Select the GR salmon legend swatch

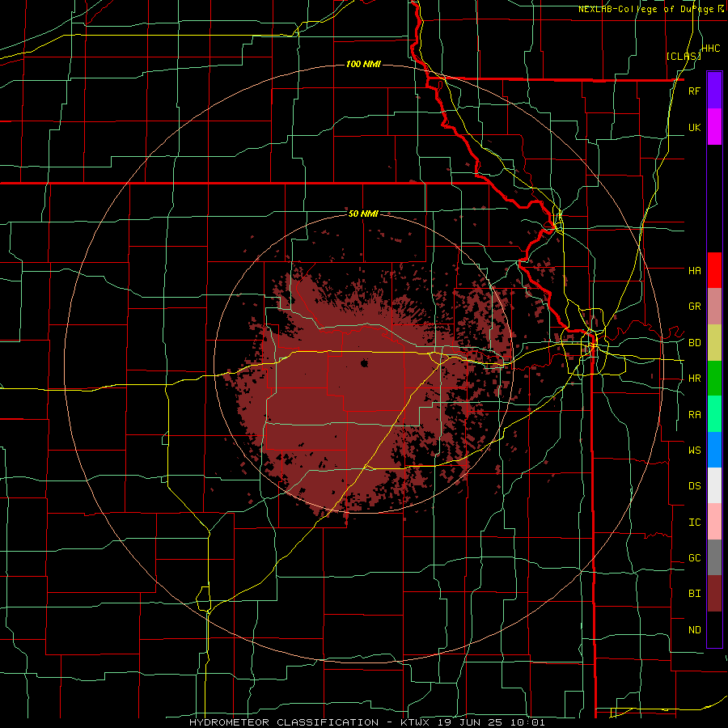[x=714, y=307]
